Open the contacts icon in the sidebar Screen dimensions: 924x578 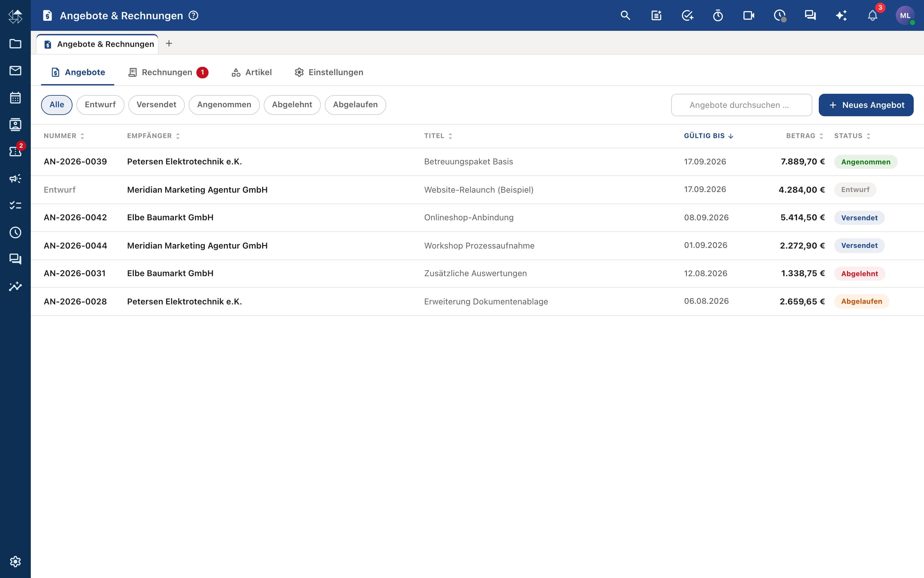[x=15, y=125]
